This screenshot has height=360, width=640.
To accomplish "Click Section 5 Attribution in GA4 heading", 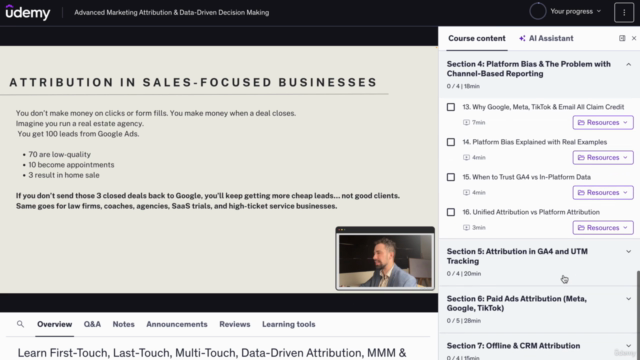I will (x=517, y=256).
